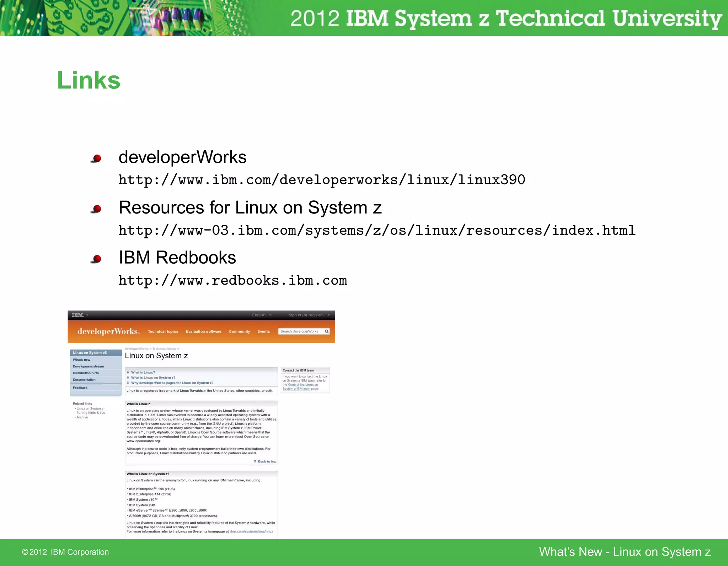Open Distribution hints in the sidebar
The image size is (728, 566).
[x=86, y=373]
